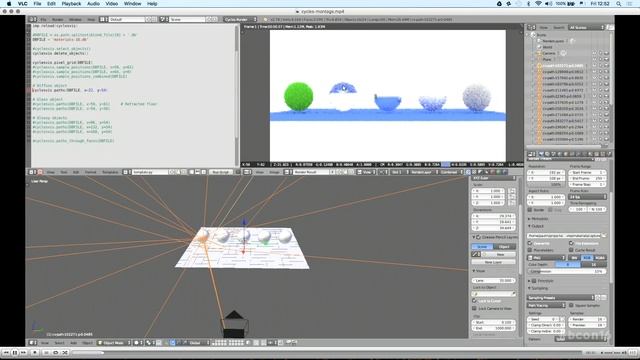
Task: Open the template.py text datablock field
Action: click(x=149, y=172)
